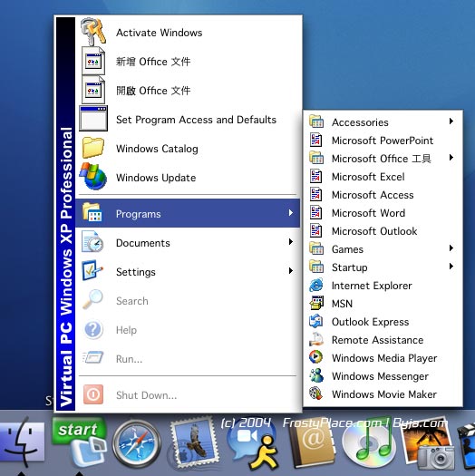Viewport: 475px width, 476px height.
Task: Expand Accessories submenu arrow
Action: (451, 121)
